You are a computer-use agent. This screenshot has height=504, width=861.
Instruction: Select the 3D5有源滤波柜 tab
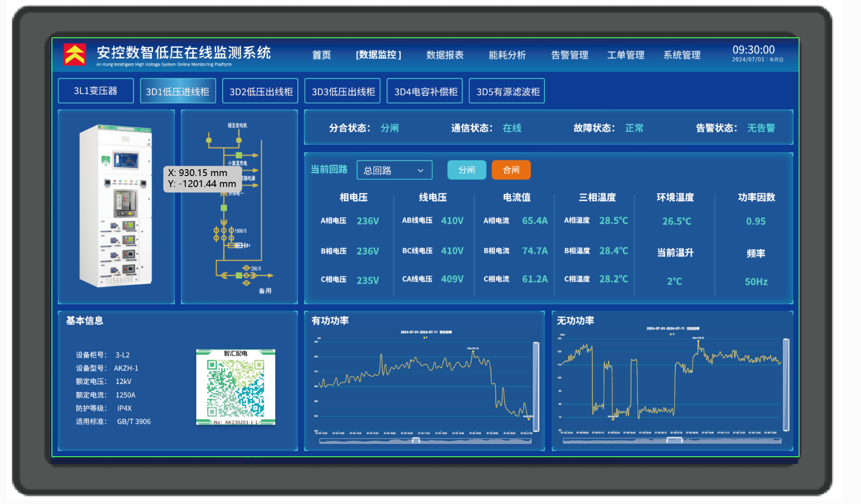click(506, 91)
